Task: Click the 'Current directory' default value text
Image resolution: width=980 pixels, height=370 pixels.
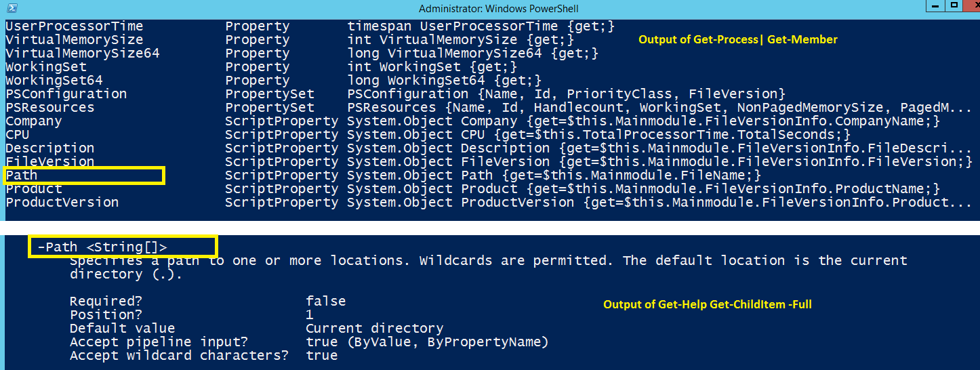Action: [x=375, y=329]
